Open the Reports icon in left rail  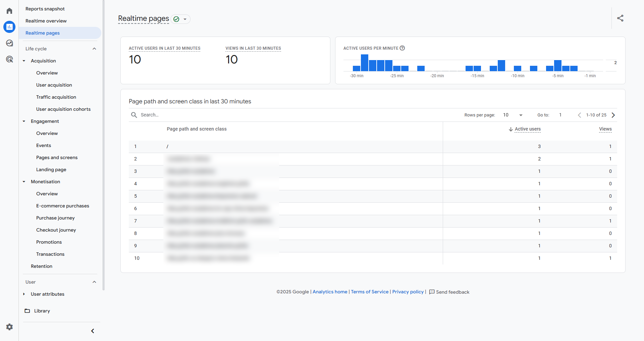(9, 27)
